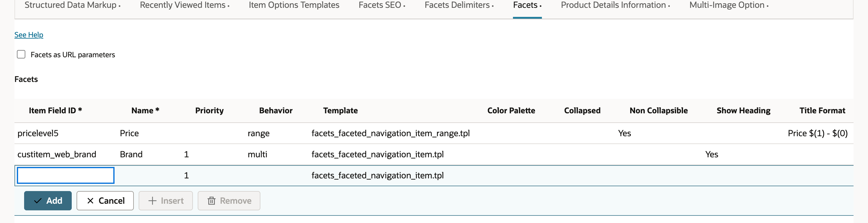This screenshot has height=223, width=868.
Task: Select the custitem_web_brand cell
Action: (x=57, y=154)
